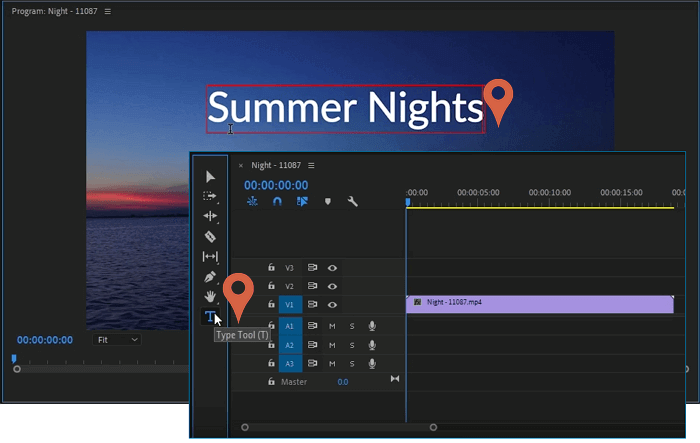The width and height of the screenshot is (700, 443).
Task: Add marker in timeline header
Action: (328, 201)
